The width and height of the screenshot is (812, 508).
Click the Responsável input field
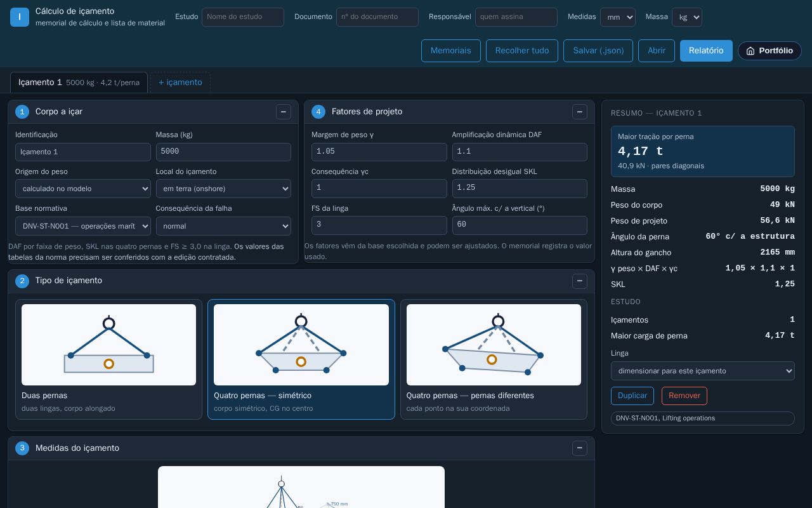(x=516, y=17)
